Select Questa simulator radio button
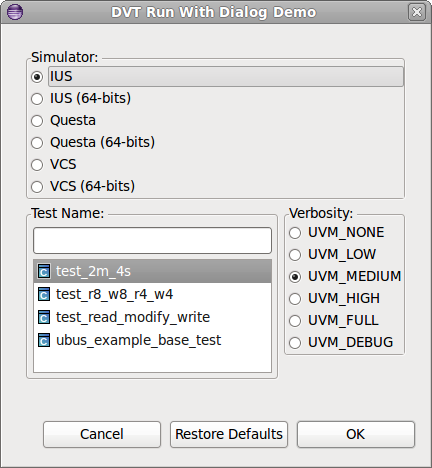Image resolution: width=432 pixels, height=468 pixels. point(37,121)
